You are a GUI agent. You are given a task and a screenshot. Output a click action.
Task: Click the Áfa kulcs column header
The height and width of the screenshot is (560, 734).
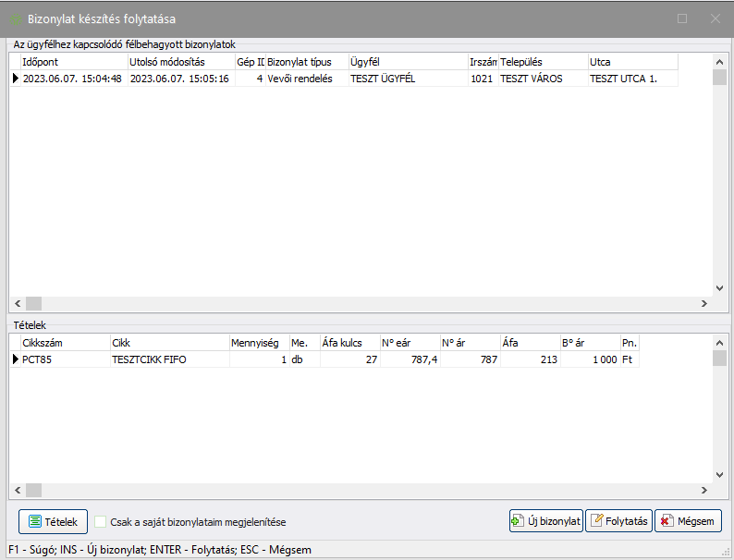click(x=349, y=342)
